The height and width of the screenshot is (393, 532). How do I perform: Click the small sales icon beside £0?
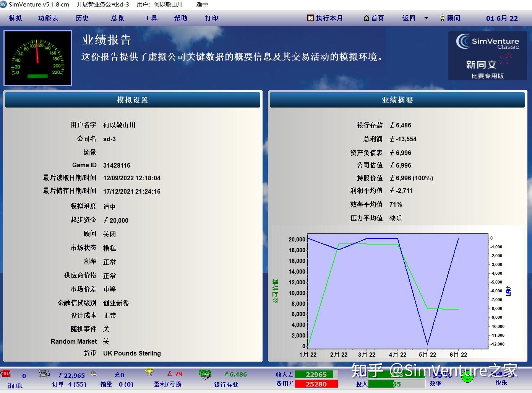pyautogui.click(x=94, y=373)
